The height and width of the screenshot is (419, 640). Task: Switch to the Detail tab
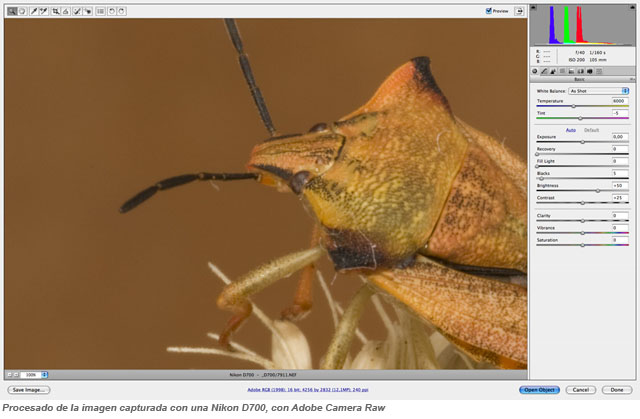553,71
